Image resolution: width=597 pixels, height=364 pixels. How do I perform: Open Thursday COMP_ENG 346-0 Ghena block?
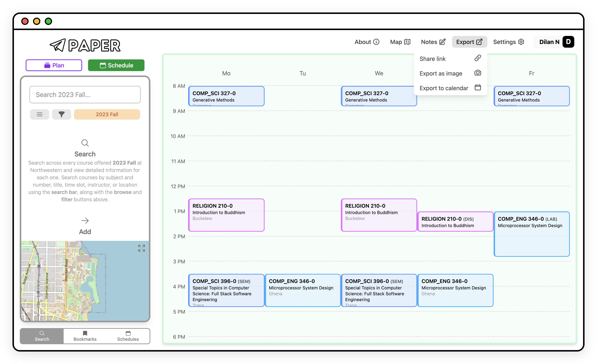pos(455,290)
